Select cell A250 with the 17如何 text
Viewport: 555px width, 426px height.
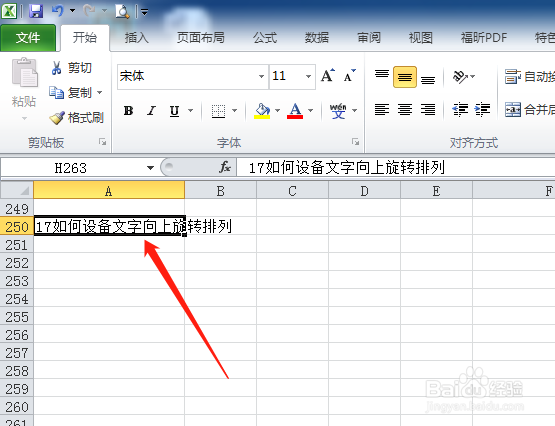pyautogui.click(x=109, y=226)
